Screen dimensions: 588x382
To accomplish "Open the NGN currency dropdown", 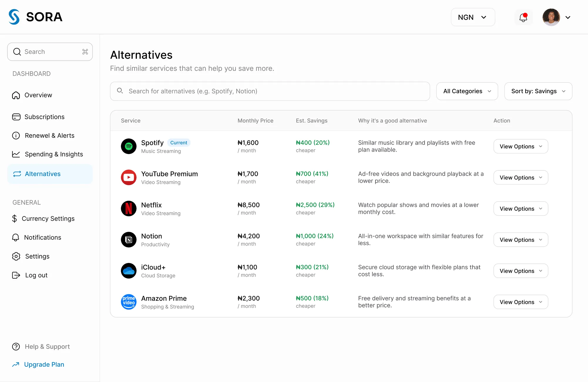I will (x=473, y=17).
